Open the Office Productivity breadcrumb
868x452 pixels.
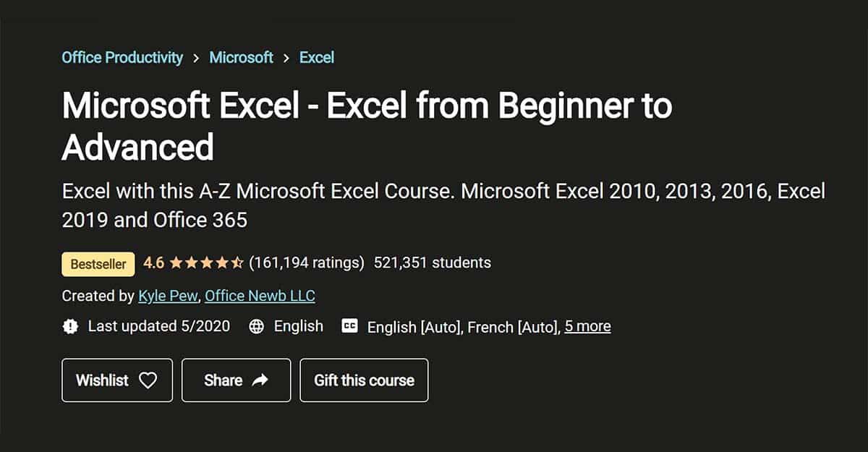122,57
